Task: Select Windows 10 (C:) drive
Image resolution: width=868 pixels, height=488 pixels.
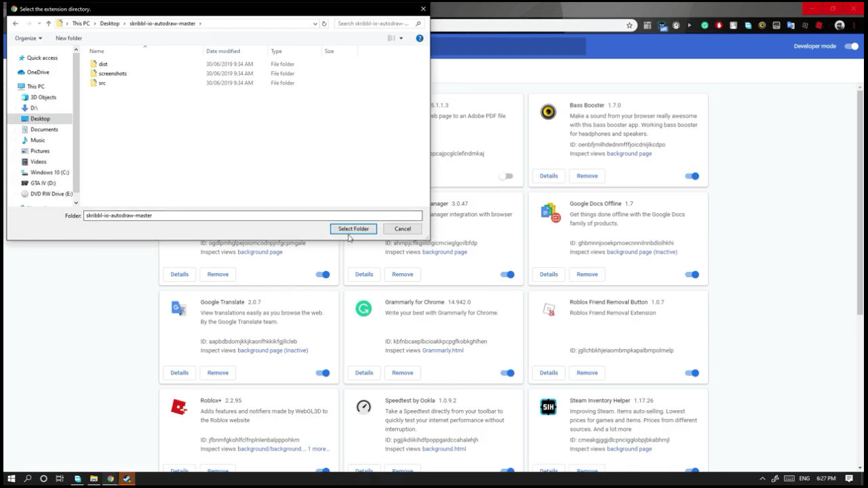Action: coord(50,172)
